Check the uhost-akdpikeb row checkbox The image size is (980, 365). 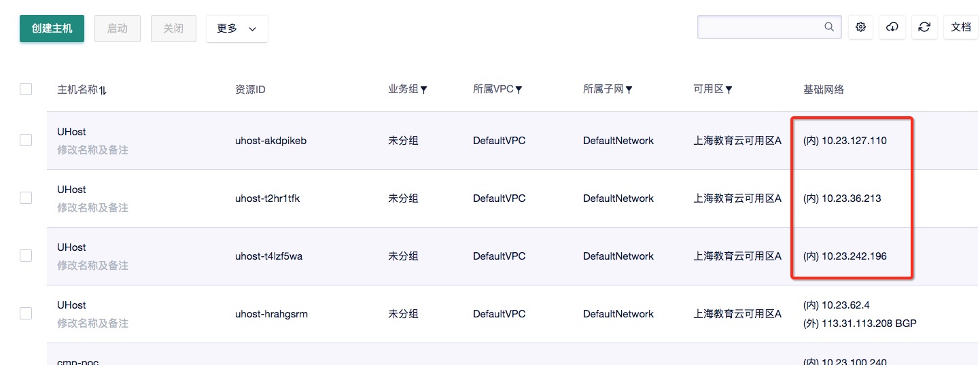click(26, 140)
